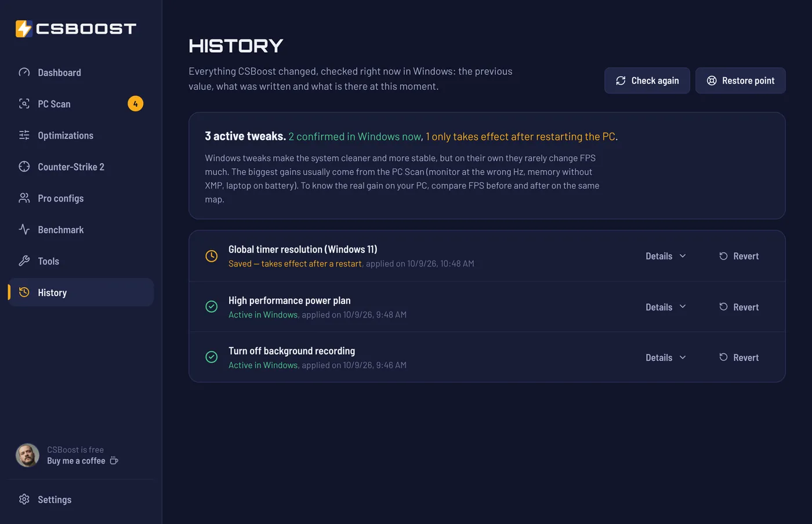Expand Details for Turn off background recording
This screenshot has height=524, width=812.
pyautogui.click(x=666, y=357)
